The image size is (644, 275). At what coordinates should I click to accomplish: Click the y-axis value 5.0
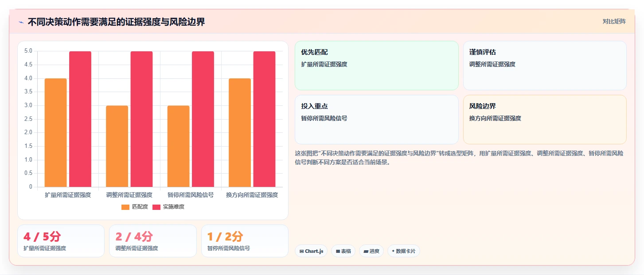tap(28, 51)
